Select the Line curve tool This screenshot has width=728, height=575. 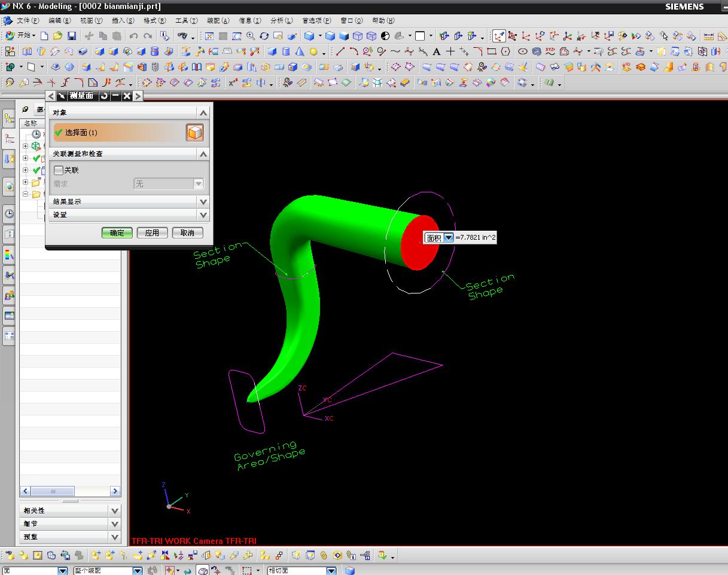pyautogui.click(x=340, y=51)
